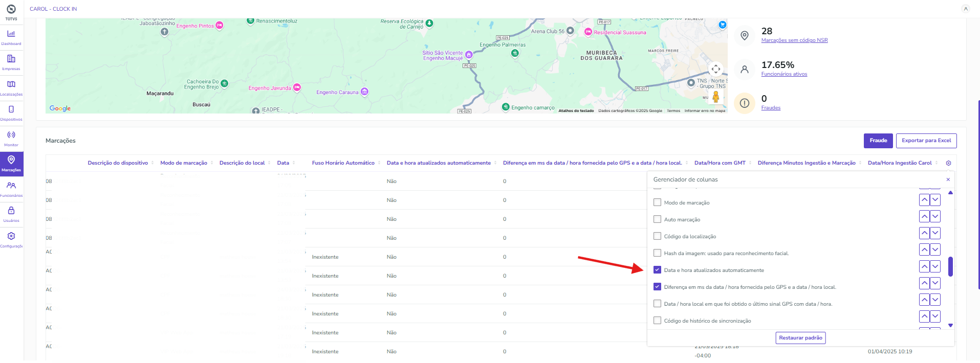980x363 pixels.
Task: Open the Dashboard sidebar icon
Action: click(x=11, y=37)
